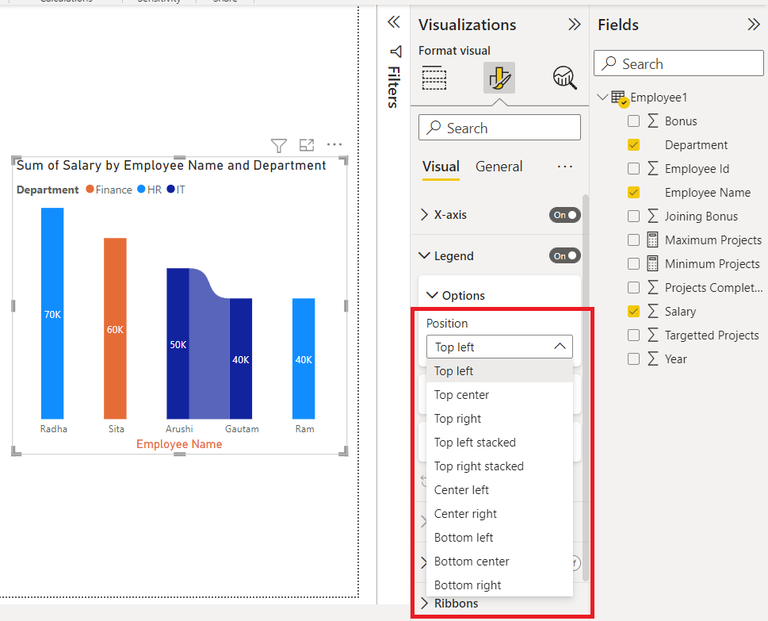Click the Finance legend color dot
The height and width of the screenshot is (621, 768).
click(90, 189)
